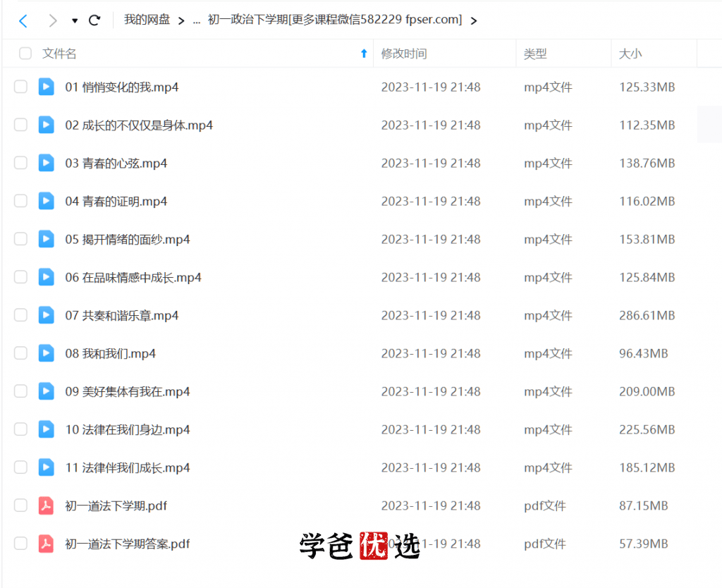Click the video icon of 06 在品味情感中成长.mp4
This screenshot has width=722, height=588.
pyautogui.click(x=46, y=277)
